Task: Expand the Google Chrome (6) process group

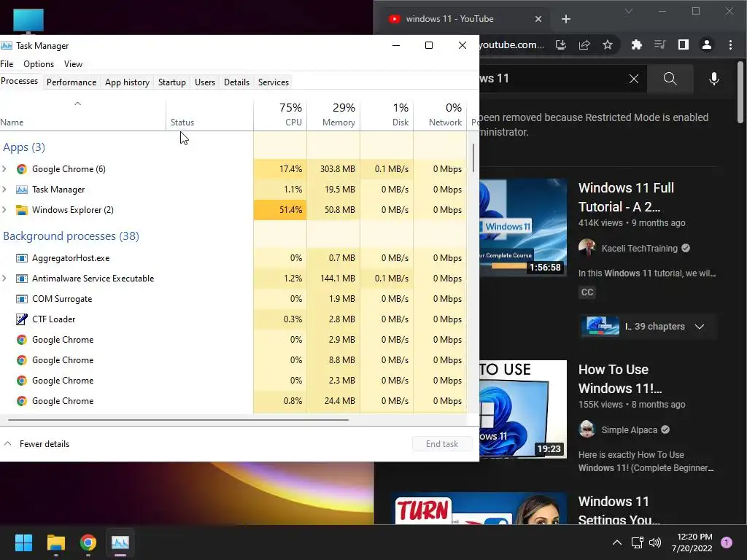Action: coord(4,169)
